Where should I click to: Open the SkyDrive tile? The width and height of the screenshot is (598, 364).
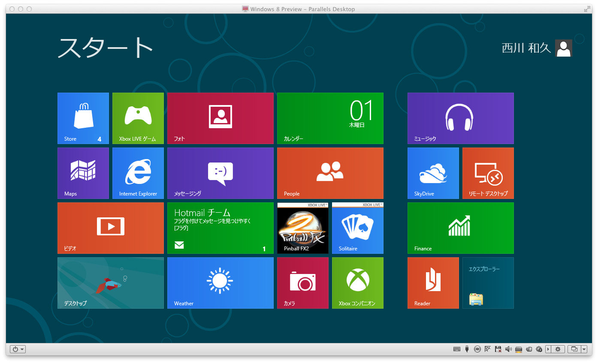(x=433, y=173)
